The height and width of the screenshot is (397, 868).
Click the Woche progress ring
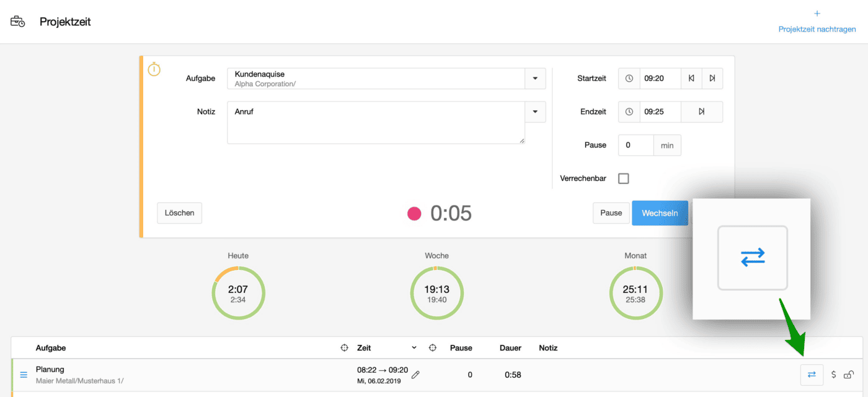point(437,293)
